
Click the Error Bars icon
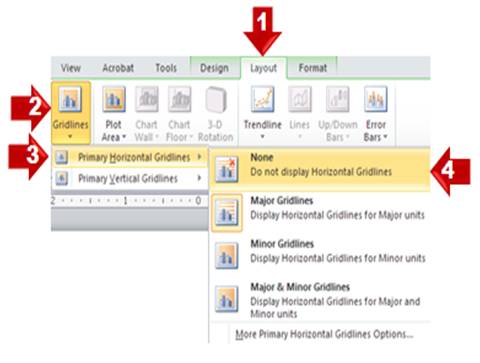[x=376, y=99]
